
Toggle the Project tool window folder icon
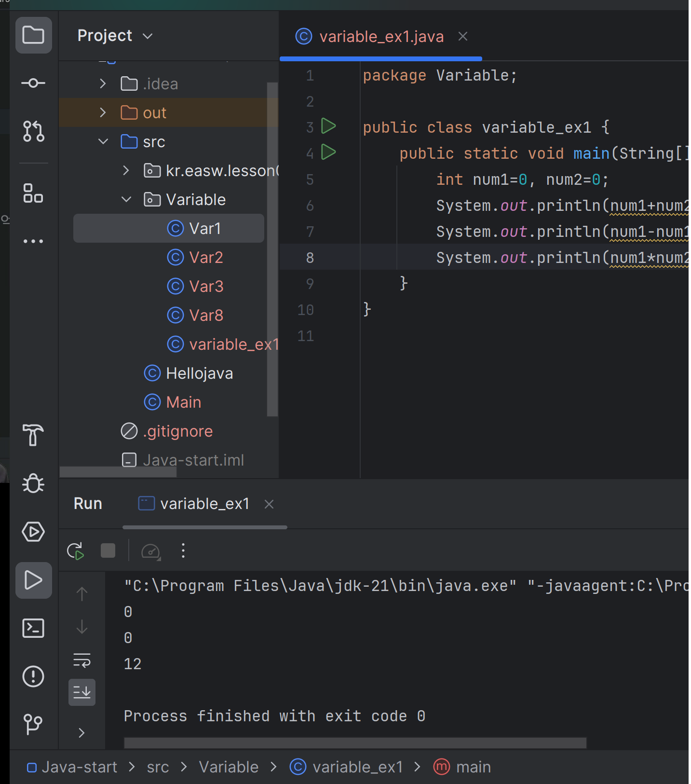(x=33, y=35)
